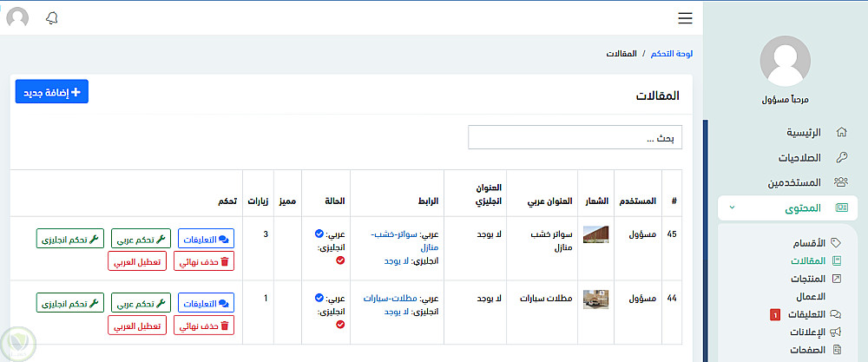868x362 pixels.
Task: Toggle Arabic status check for article 44
Action: 319,298
